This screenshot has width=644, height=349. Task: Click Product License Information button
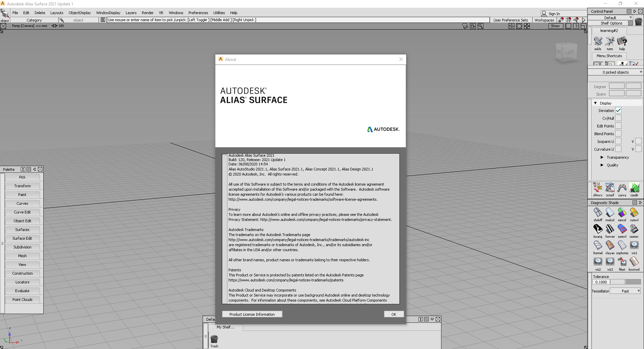252,314
